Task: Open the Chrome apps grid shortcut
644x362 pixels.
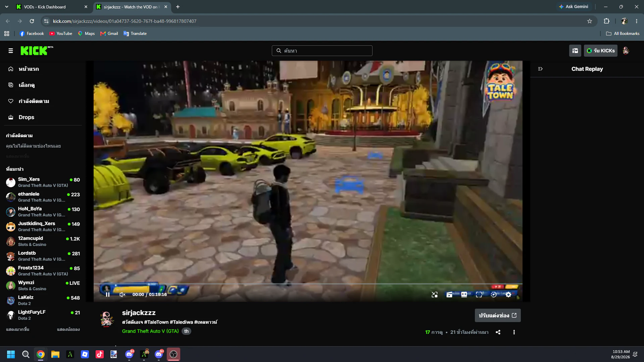Action: click(7, 34)
